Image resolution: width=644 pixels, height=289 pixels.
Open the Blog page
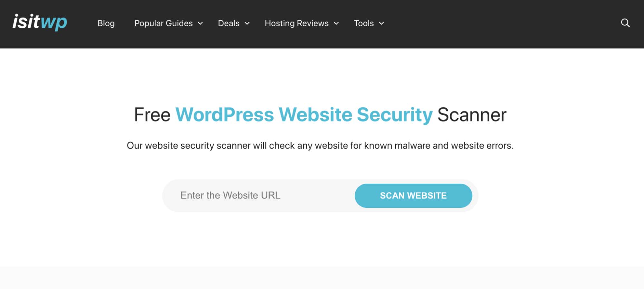coord(106,24)
